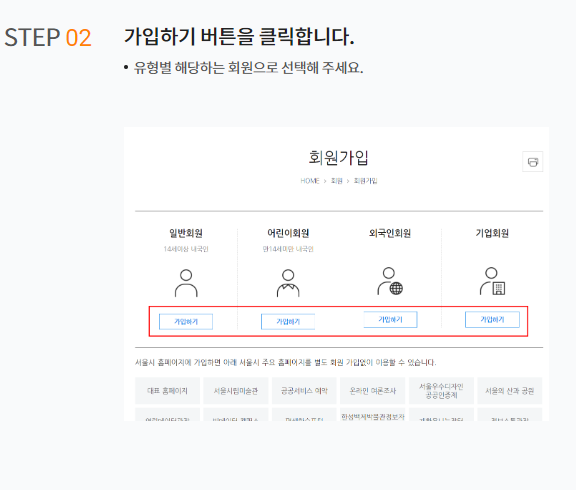This screenshot has height=490, width=576.
Task: Click the 회원가입 page title
Action: [x=338, y=158]
